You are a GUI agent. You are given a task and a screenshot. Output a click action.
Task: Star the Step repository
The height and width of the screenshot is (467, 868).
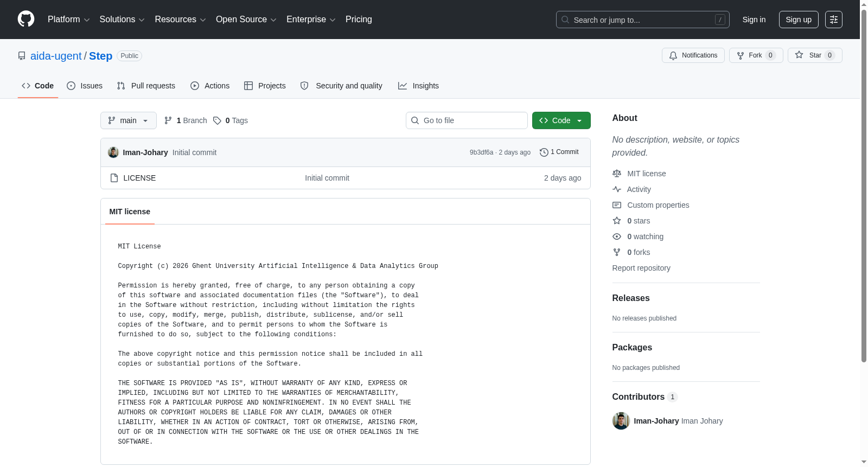[x=815, y=55]
